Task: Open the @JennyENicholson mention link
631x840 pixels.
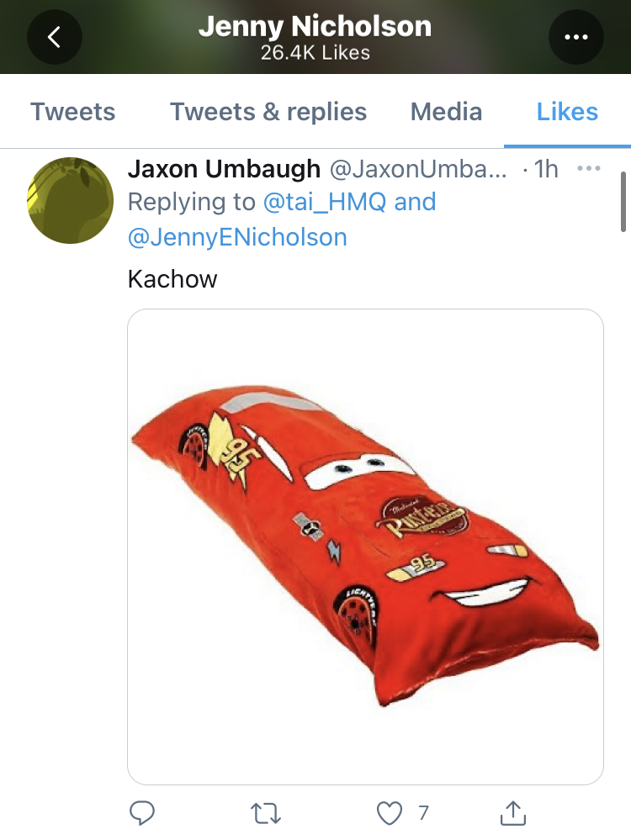Action: [x=237, y=237]
